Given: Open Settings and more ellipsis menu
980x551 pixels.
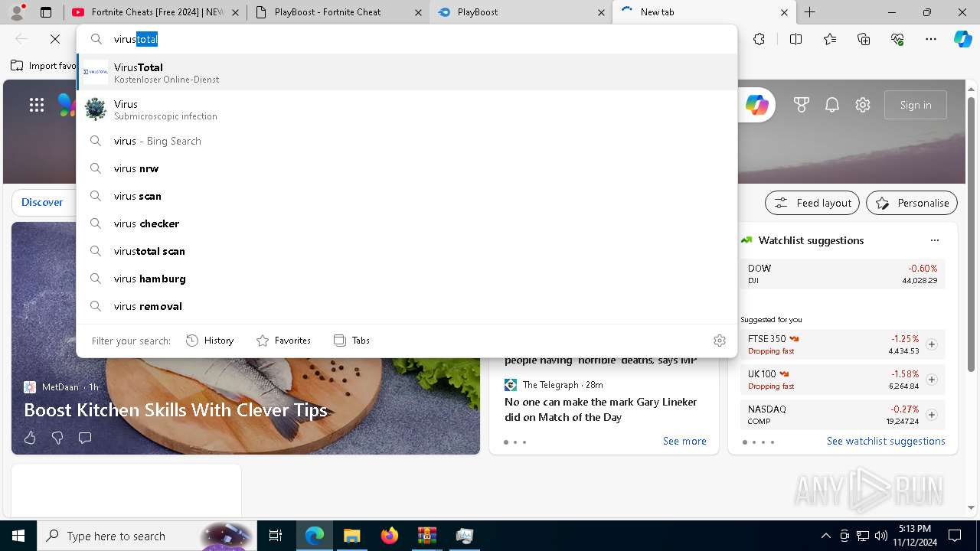Looking at the screenshot, I should (931, 39).
